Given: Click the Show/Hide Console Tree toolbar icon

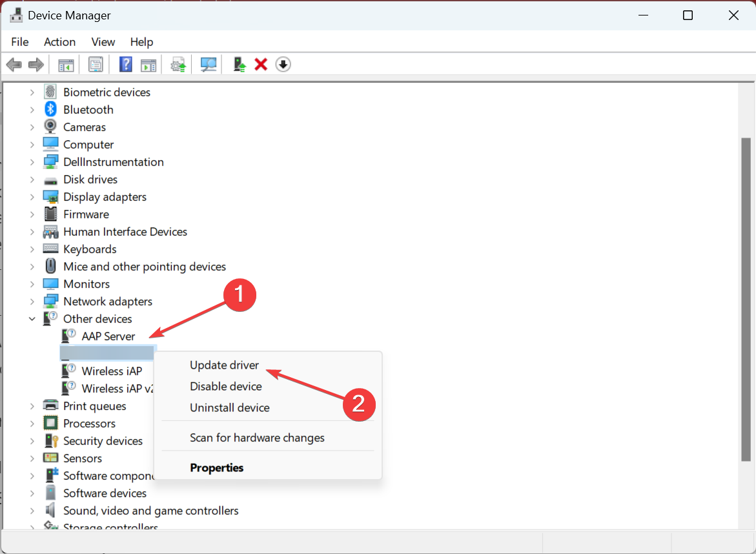Looking at the screenshot, I should point(66,65).
